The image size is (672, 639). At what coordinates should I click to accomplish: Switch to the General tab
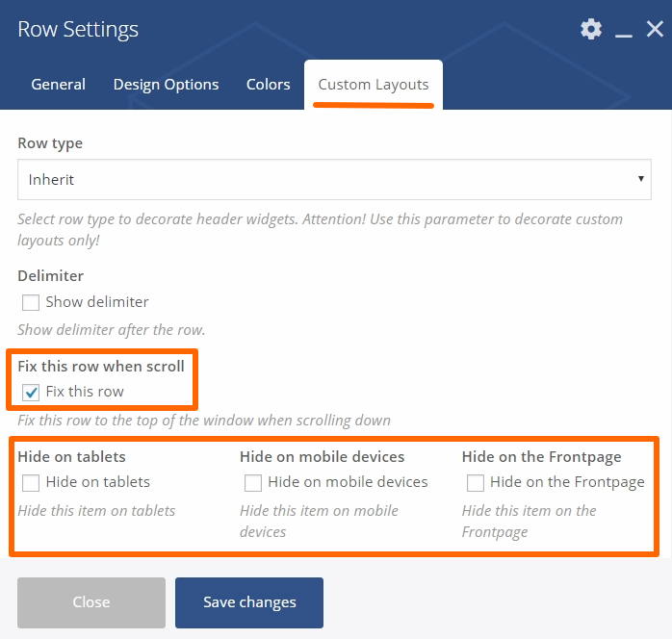58,85
